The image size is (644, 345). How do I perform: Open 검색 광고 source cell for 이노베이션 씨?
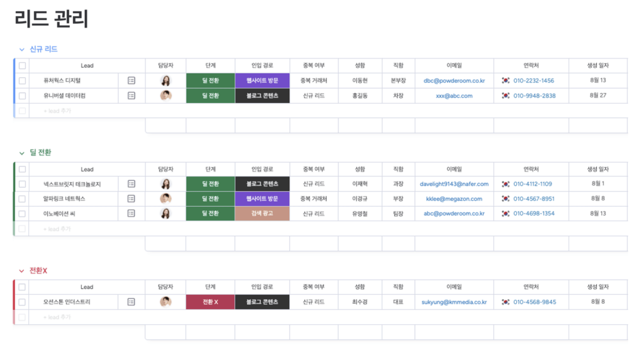point(262,213)
